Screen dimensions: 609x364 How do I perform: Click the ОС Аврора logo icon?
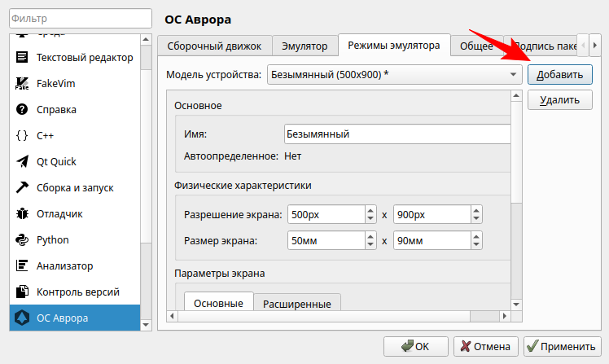[x=22, y=318]
